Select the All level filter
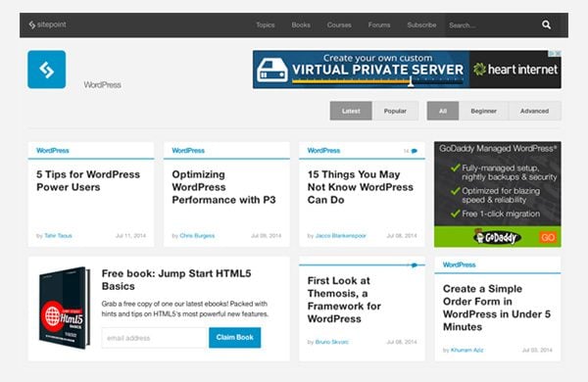Screen dimensions: 588x382 point(443,111)
